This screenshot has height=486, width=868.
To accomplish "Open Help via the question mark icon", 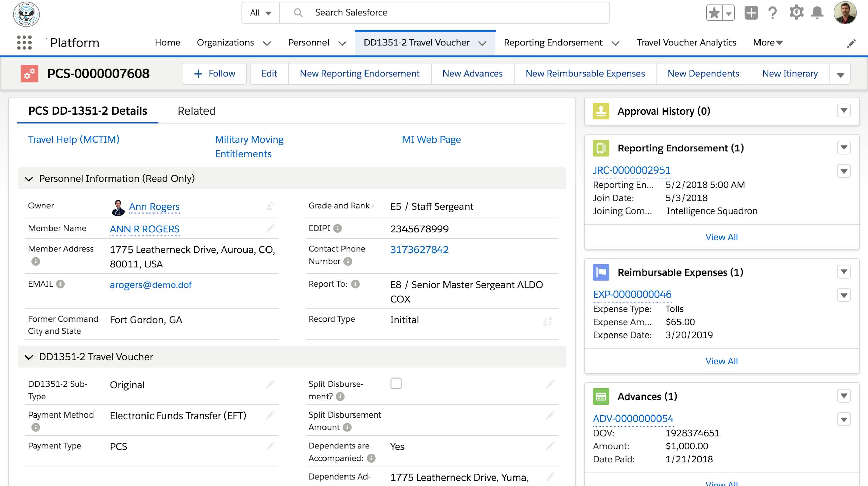I will tap(773, 13).
